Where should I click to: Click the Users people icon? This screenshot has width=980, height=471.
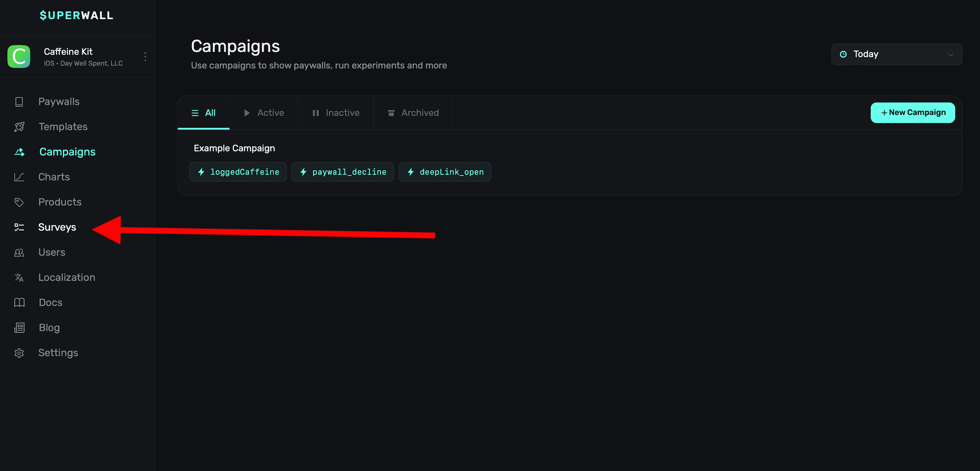tap(19, 252)
